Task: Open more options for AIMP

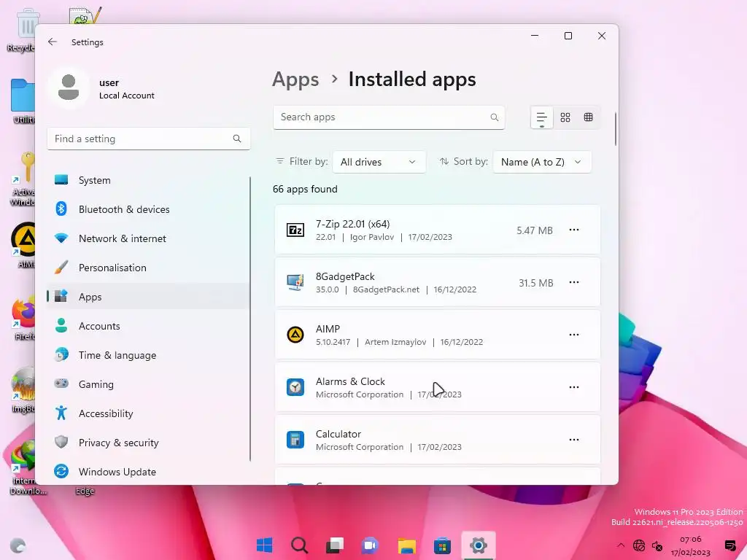Action: (574, 335)
